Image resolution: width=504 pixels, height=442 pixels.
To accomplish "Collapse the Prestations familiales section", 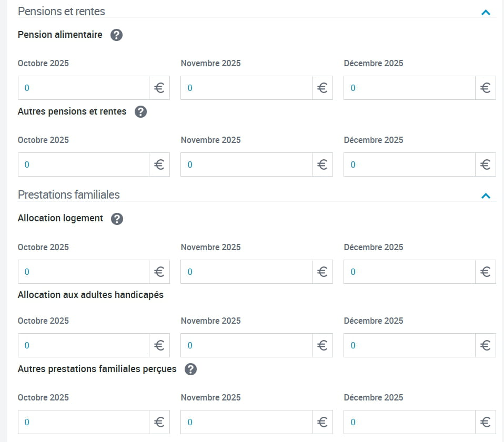I will 486,196.
